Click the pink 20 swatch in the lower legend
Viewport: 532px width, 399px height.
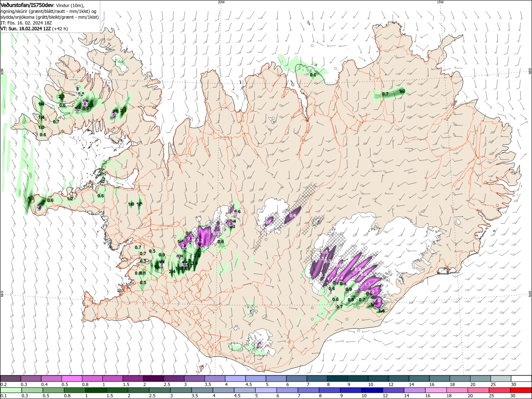(x=478, y=390)
